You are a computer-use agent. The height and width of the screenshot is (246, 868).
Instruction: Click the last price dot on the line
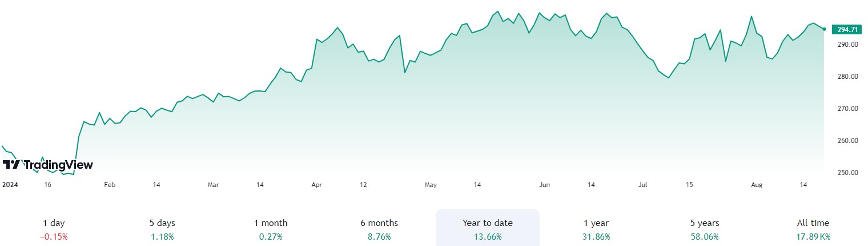tap(824, 29)
